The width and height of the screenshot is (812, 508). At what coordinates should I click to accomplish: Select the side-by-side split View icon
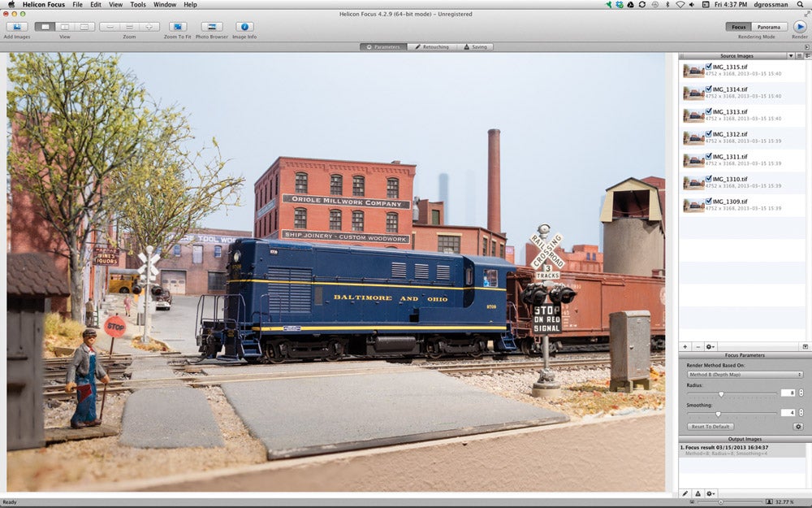(65, 27)
